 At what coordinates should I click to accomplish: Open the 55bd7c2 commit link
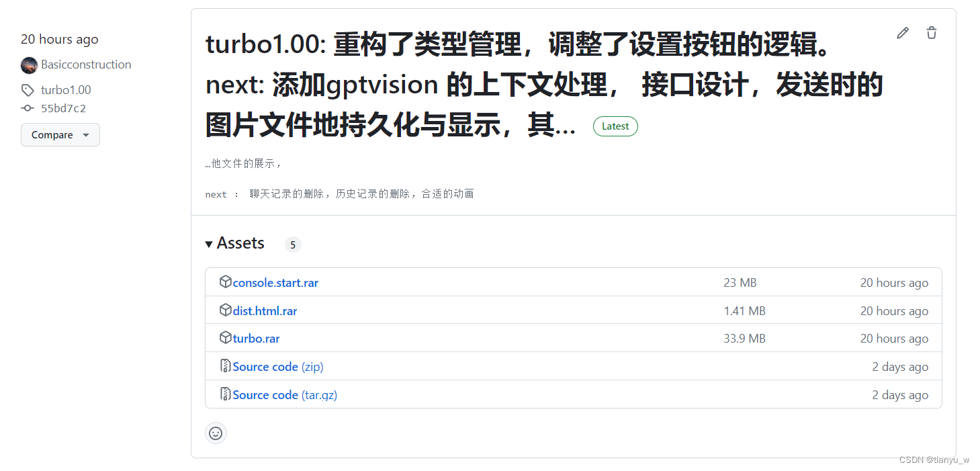[x=63, y=108]
